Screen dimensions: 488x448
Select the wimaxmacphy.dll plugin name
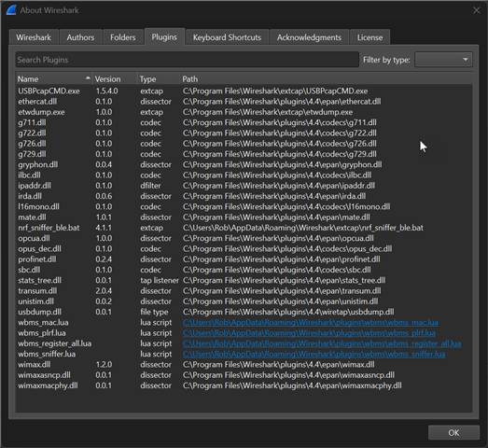(x=48, y=385)
